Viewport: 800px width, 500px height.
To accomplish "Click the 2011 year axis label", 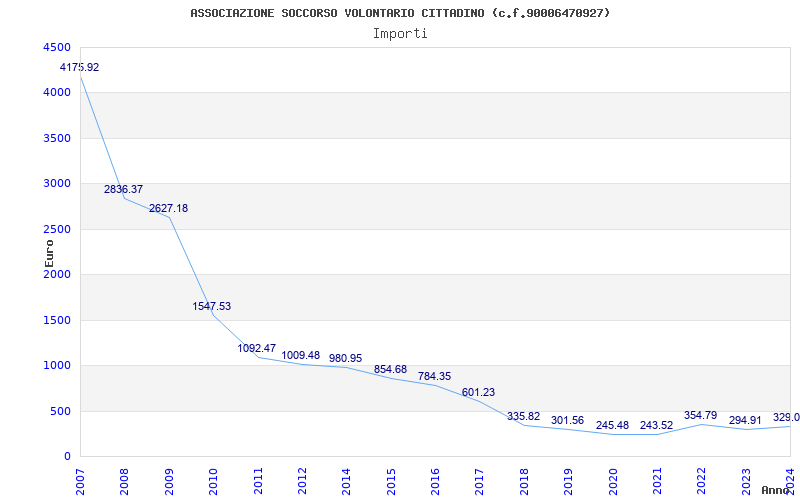I will point(258,481).
